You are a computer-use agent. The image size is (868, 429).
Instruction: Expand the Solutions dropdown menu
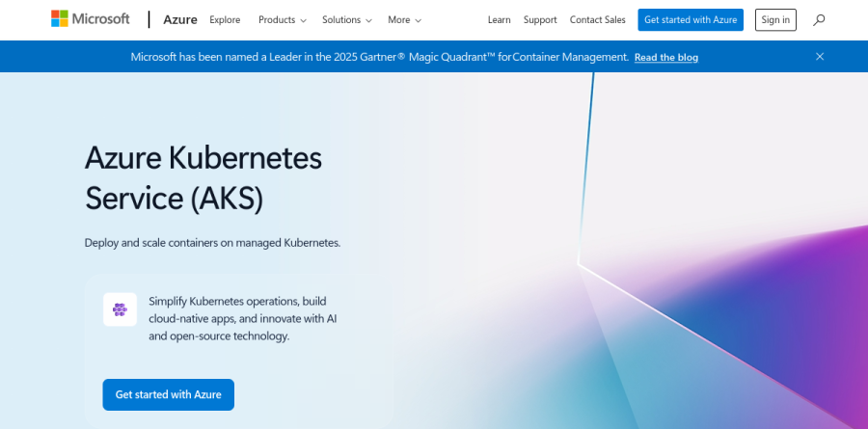click(x=347, y=20)
